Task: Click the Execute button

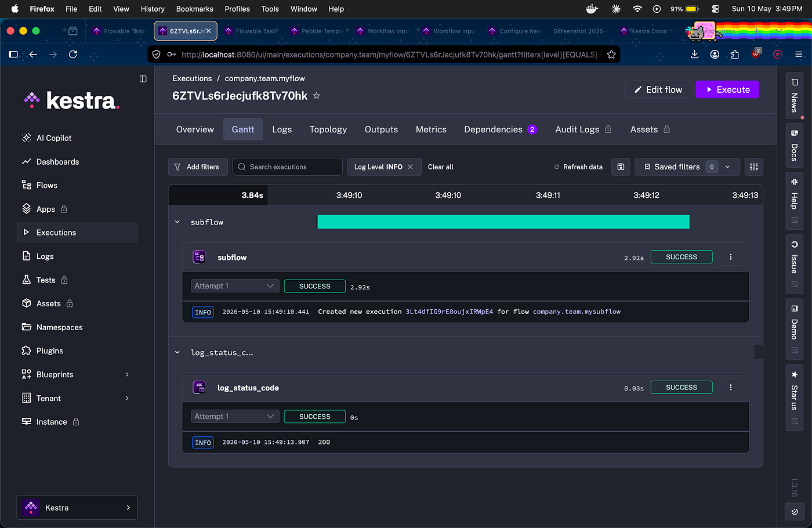Action: 727,89
